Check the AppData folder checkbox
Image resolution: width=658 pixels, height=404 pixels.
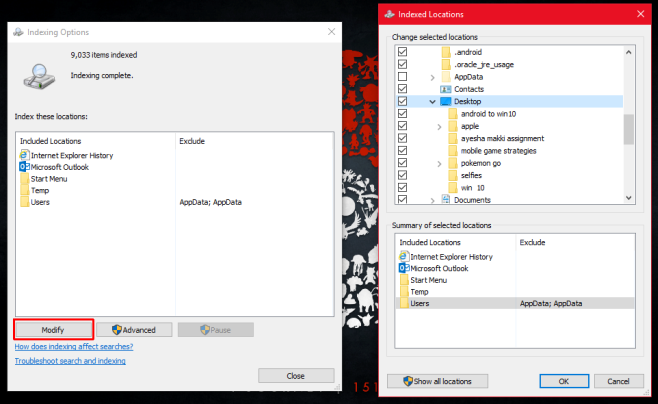coord(402,76)
